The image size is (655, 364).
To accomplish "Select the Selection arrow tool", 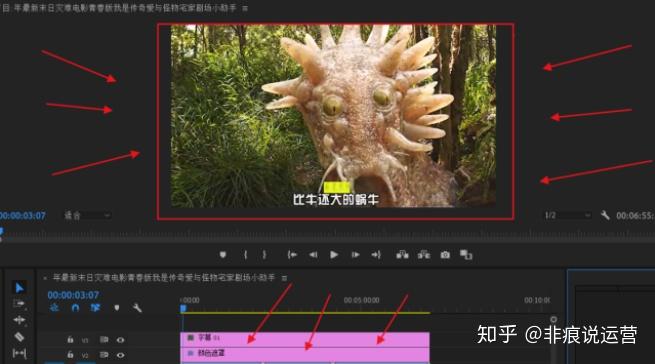I will [x=19, y=288].
